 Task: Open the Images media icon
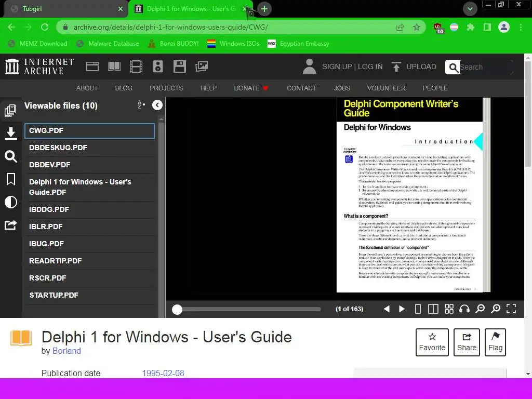[x=202, y=66]
